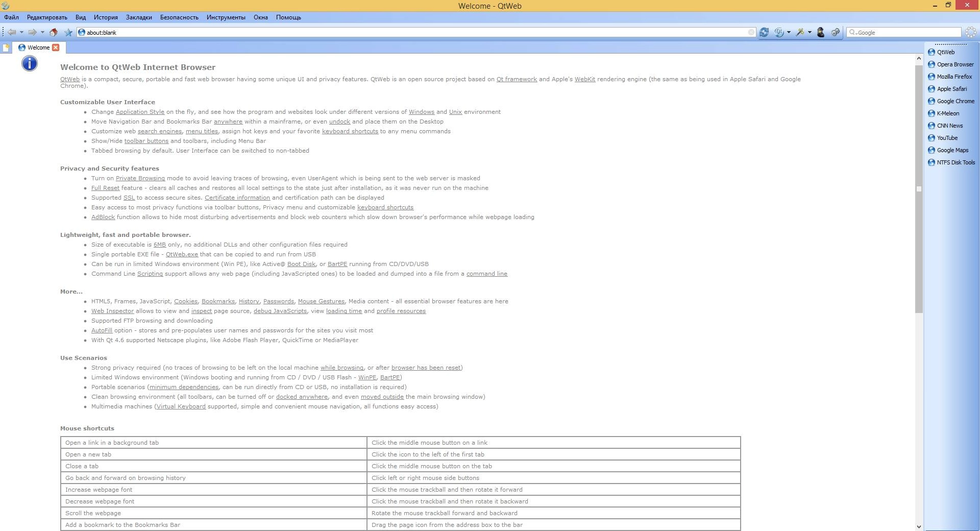Go back with the left arrow button
980x531 pixels.
[12, 32]
